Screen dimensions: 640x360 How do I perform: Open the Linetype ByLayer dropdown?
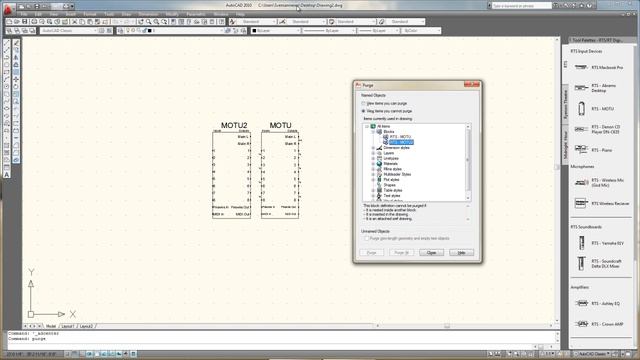tap(329, 31)
